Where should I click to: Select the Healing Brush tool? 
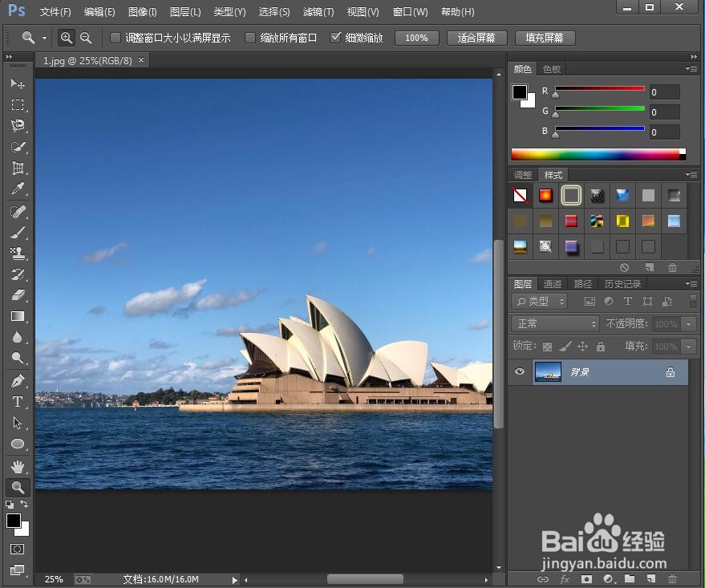point(18,211)
